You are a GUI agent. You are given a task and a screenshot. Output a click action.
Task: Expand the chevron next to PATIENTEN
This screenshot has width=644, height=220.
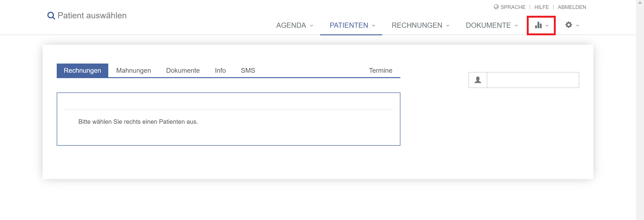click(x=374, y=25)
